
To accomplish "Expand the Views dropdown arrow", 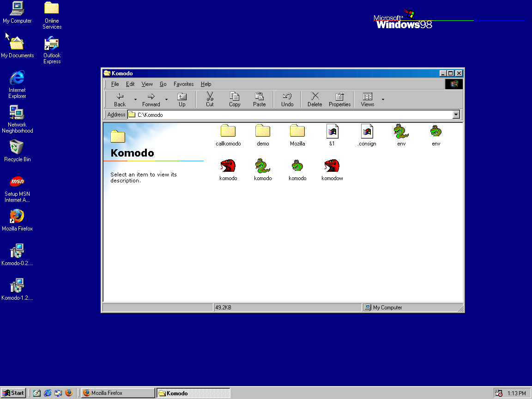I will [383, 99].
